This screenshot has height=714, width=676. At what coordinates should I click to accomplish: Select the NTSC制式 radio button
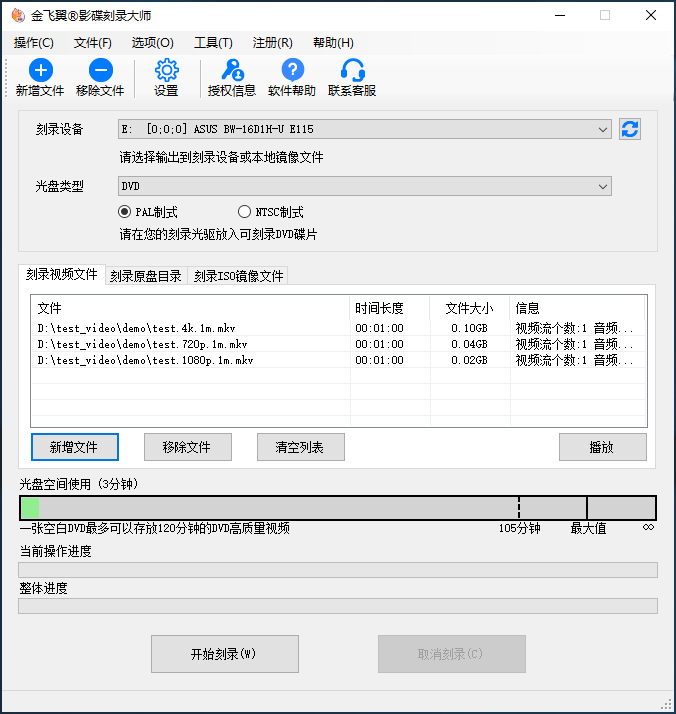pos(245,212)
